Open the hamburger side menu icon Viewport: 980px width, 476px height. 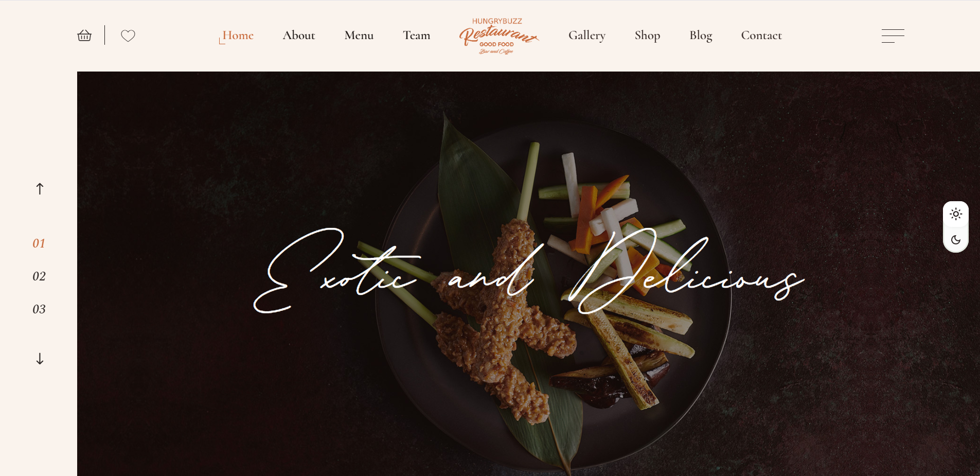click(x=893, y=36)
